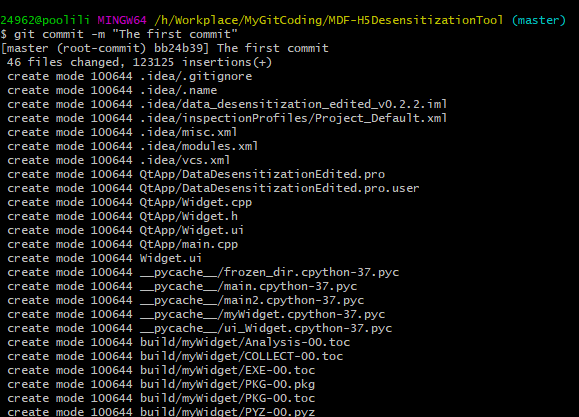Image resolution: width=579 pixels, height=417 pixels.
Task: Click the data_desensitization_edited_v0.2.2.iml line
Action: coord(227,105)
